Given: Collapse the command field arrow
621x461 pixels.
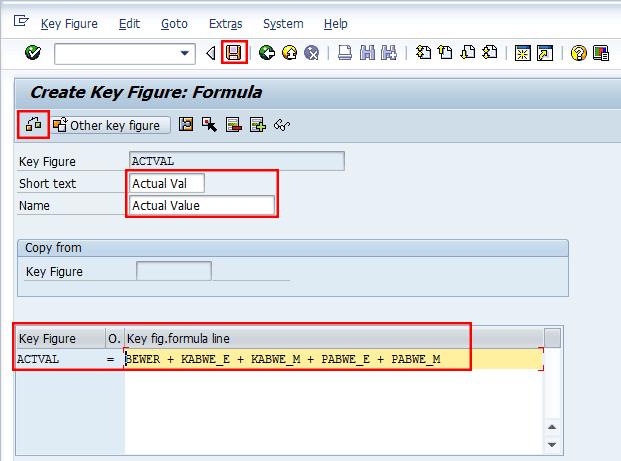Looking at the screenshot, I should coord(210,54).
